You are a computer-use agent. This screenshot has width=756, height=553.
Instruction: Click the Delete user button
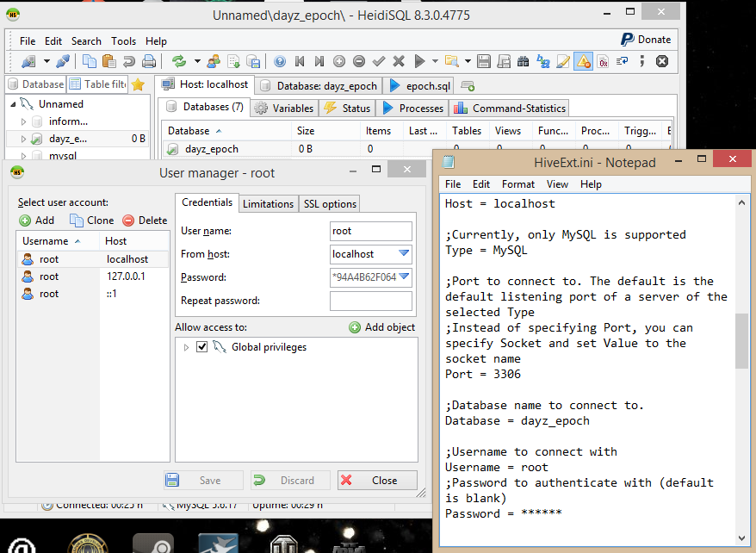(x=145, y=221)
